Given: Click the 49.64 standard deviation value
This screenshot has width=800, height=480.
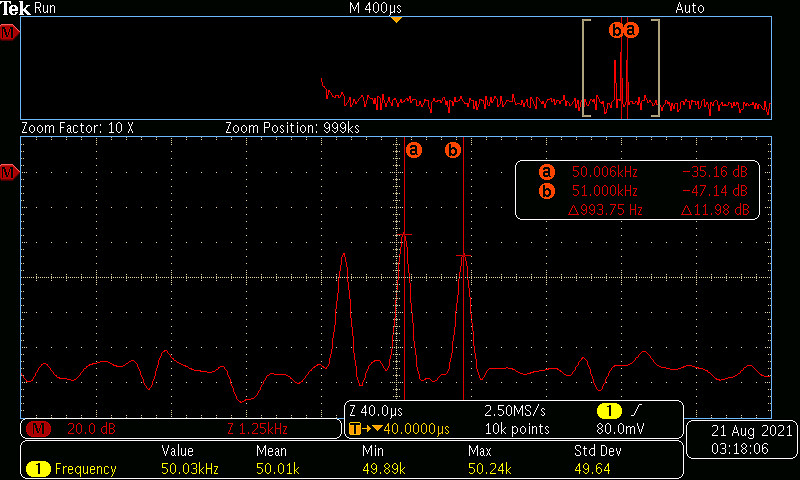Looking at the screenshot, I should tap(592, 469).
